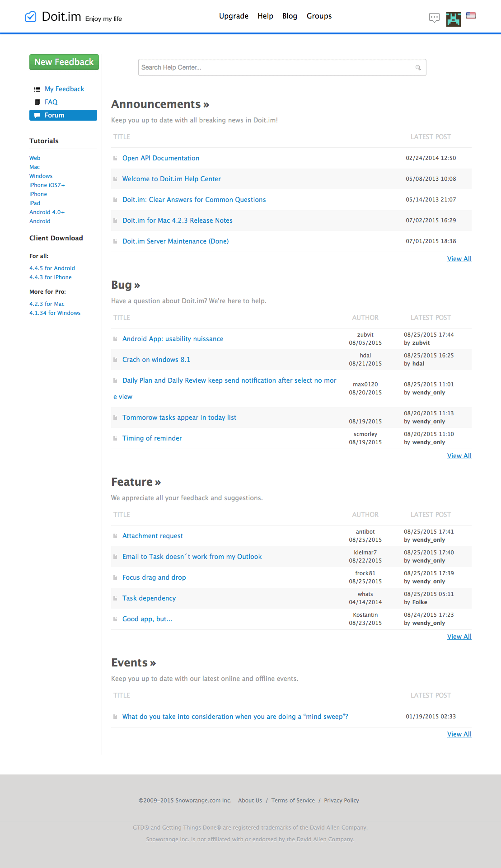This screenshot has height=868, width=501.
Task: Select the Forum sidebar tab
Action: pos(63,115)
